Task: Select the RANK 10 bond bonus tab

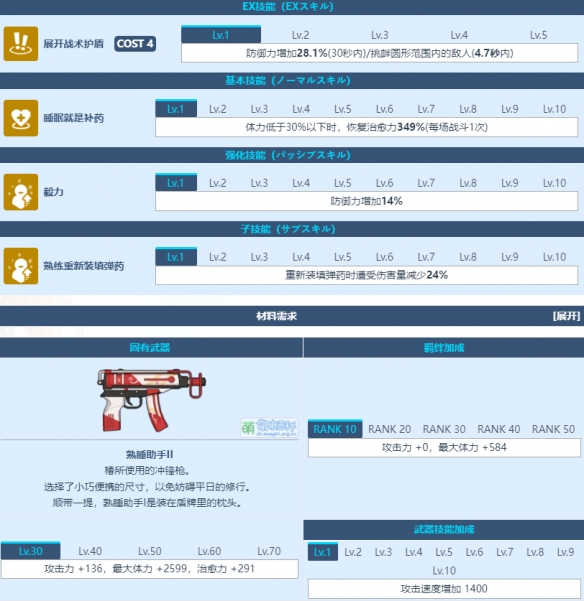Action: [x=335, y=429]
